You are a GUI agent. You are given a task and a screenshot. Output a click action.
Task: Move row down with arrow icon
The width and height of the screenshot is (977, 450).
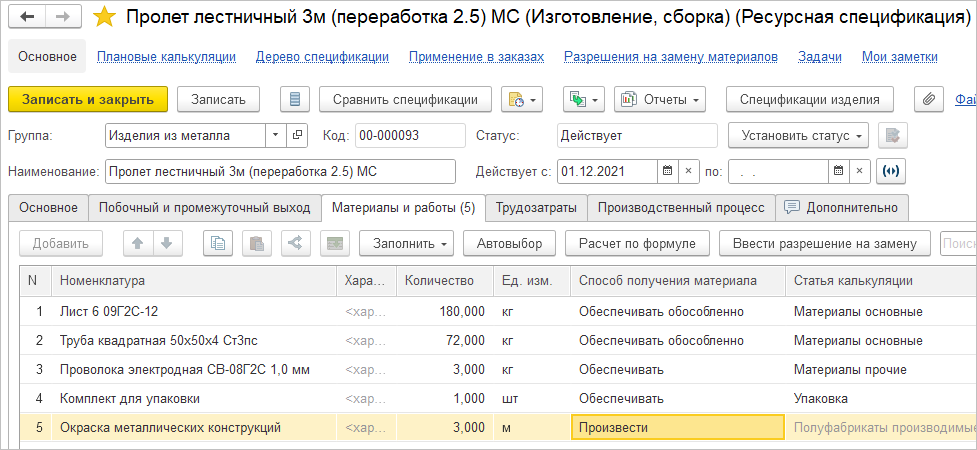click(x=166, y=243)
